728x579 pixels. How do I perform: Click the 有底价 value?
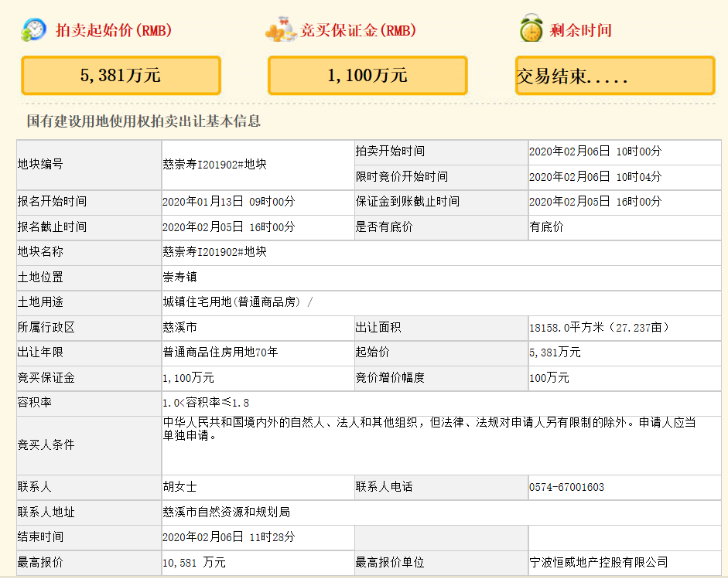(546, 226)
